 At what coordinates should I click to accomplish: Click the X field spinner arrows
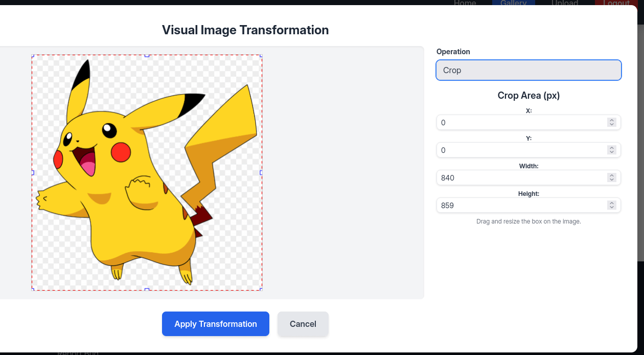pyautogui.click(x=611, y=122)
